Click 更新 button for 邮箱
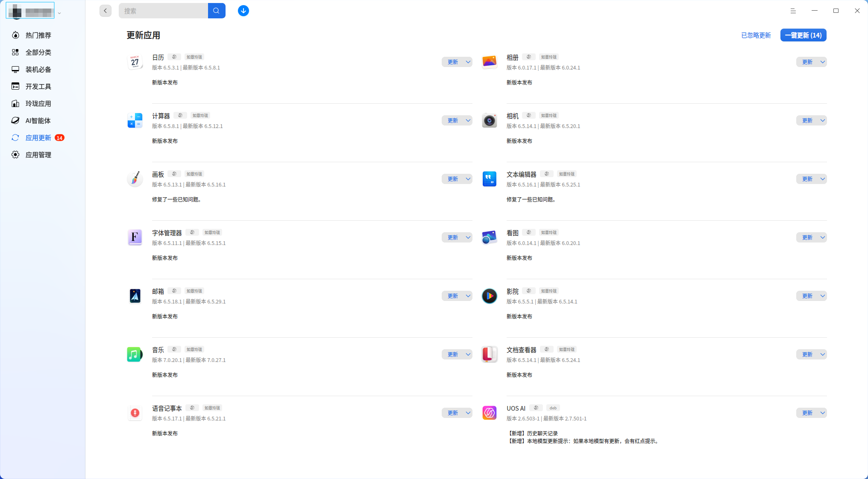This screenshot has height=479, width=868. (x=453, y=296)
